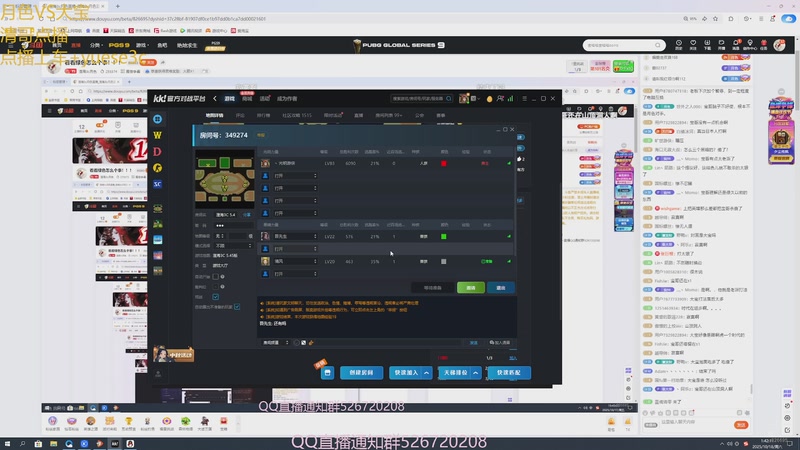Click the green signal bars icon in KK title bar
800x450 pixels.
(510, 98)
